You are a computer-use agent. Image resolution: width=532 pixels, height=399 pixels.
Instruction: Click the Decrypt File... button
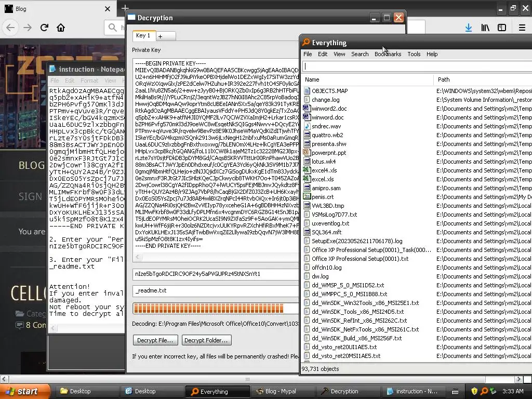(x=155, y=340)
